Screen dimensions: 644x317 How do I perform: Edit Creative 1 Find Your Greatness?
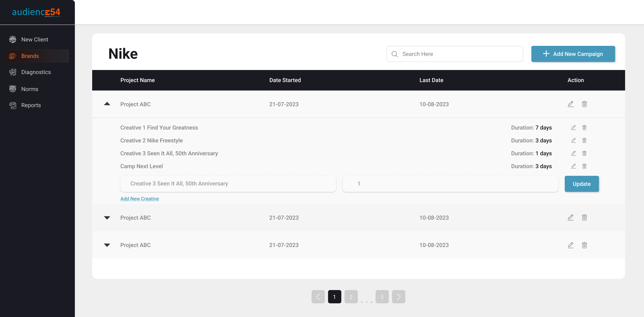tap(574, 127)
